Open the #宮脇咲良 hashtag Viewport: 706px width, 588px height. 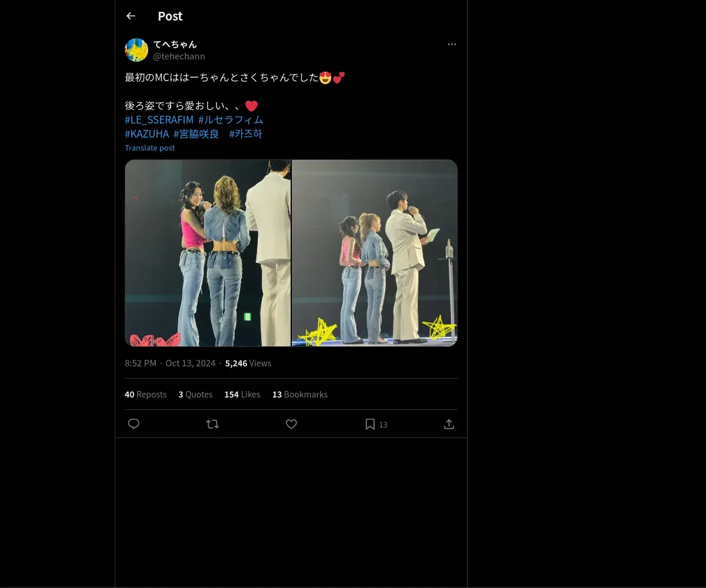tap(196, 134)
